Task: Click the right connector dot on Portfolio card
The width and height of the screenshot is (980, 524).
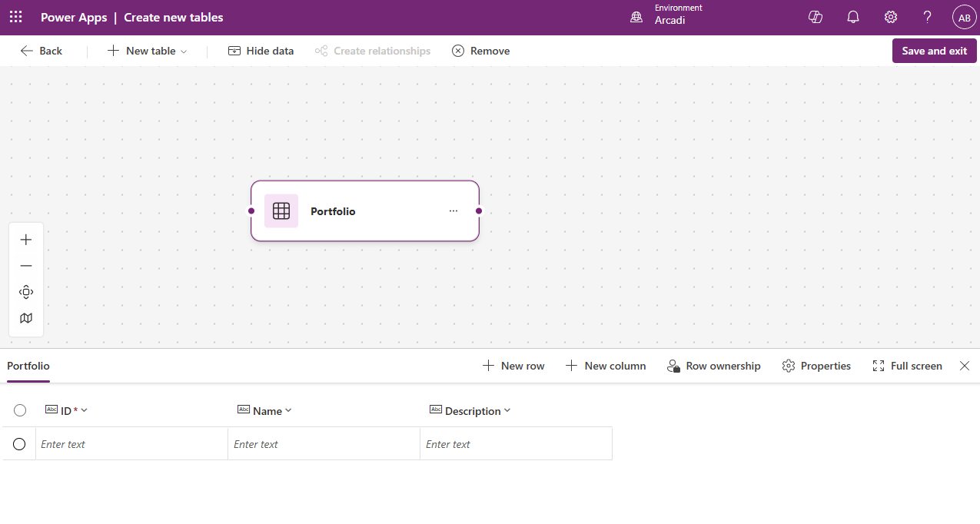Action: click(479, 211)
